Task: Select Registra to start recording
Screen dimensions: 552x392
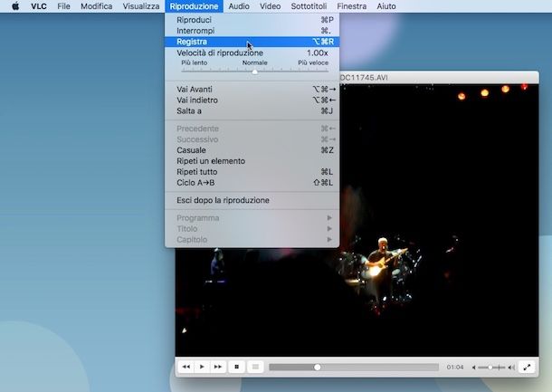Action: coord(252,42)
